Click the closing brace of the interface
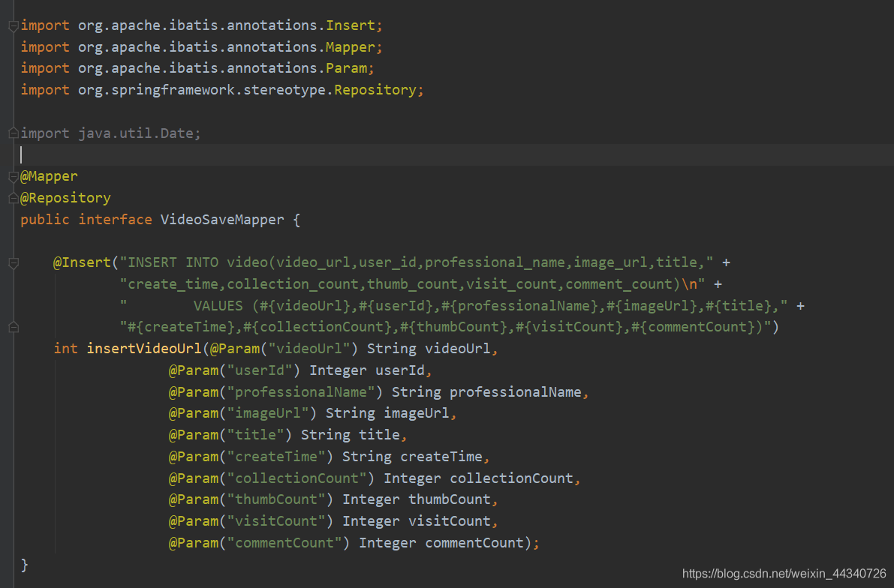The image size is (894, 588). (x=25, y=565)
